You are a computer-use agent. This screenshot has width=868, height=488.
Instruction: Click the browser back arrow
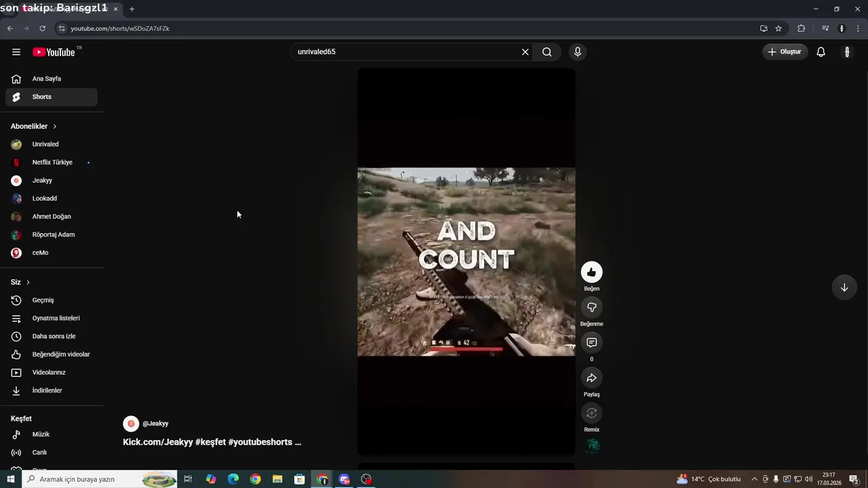[9, 28]
